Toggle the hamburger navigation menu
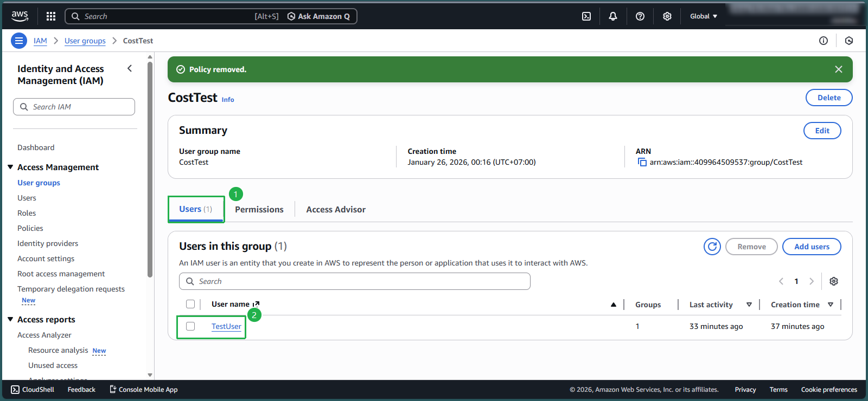This screenshot has height=401, width=868. tap(19, 41)
